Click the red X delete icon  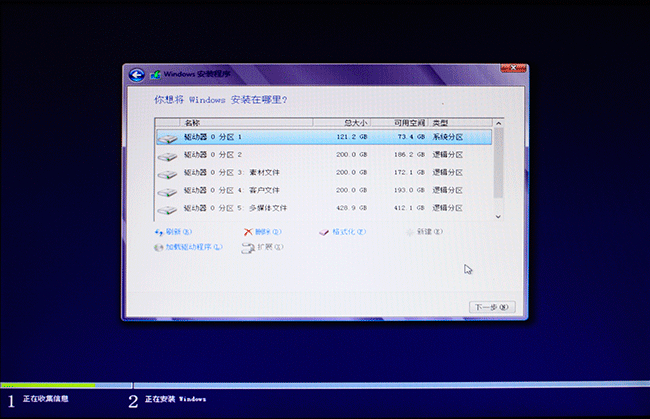tap(248, 232)
